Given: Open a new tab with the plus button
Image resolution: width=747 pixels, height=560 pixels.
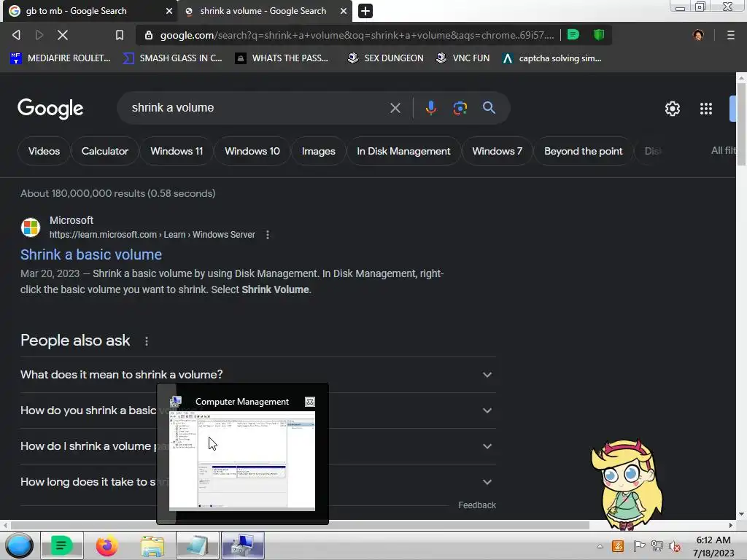Looking at the screenshot, I should click(365, 11).
